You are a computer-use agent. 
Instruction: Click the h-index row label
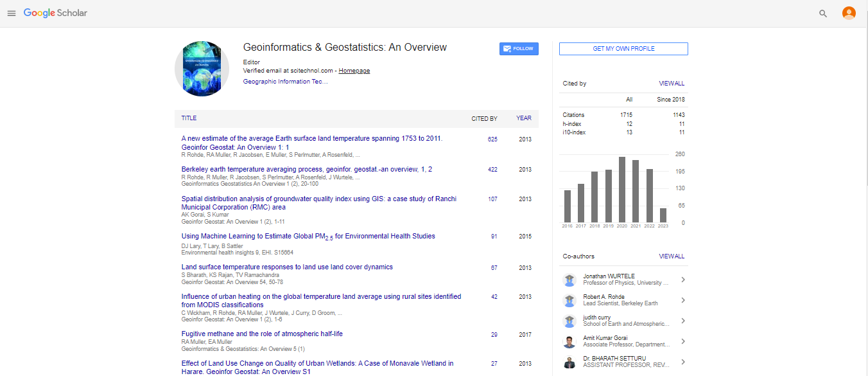coord(572,124)
